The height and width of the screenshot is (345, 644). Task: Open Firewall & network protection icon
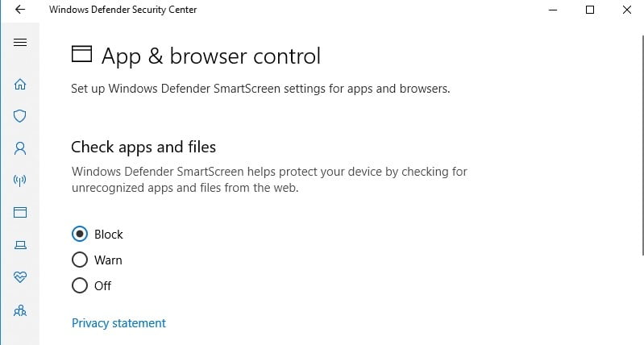(21, 181)
